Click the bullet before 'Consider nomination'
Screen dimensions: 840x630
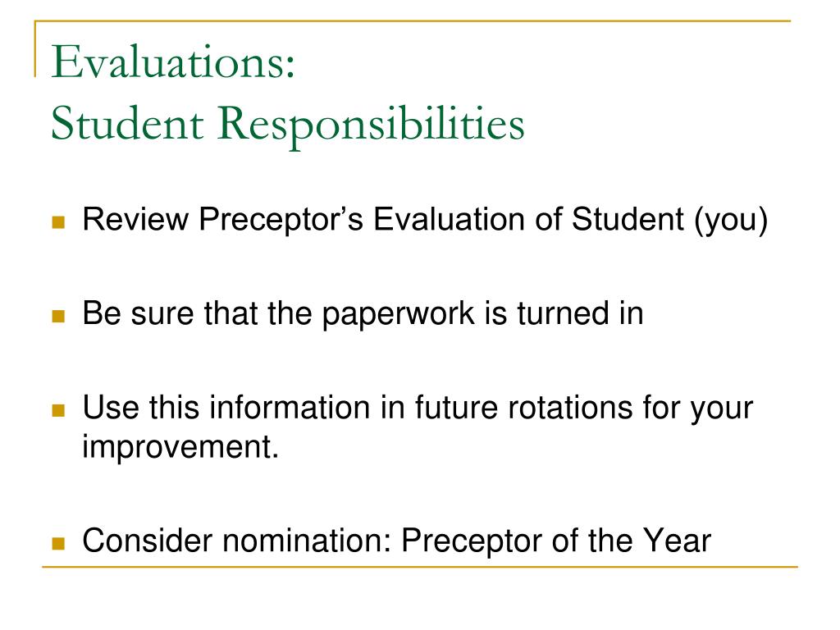pos(58,543)
